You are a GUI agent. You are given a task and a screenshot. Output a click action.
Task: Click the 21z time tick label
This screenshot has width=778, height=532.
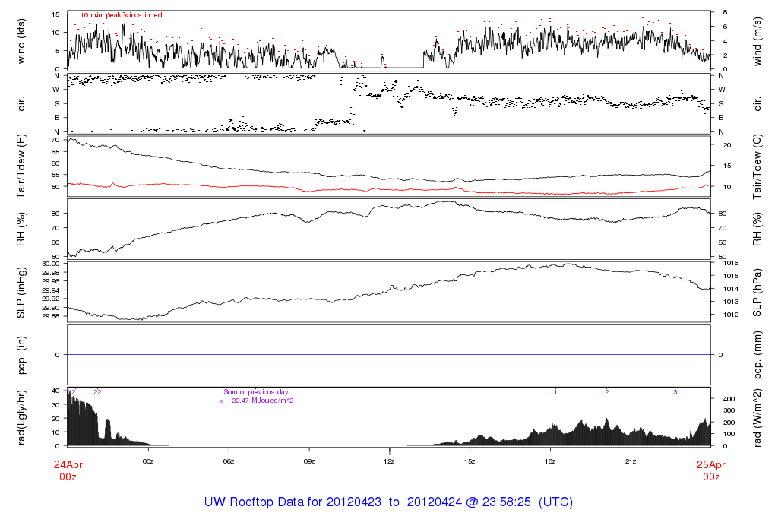point(631,461)
